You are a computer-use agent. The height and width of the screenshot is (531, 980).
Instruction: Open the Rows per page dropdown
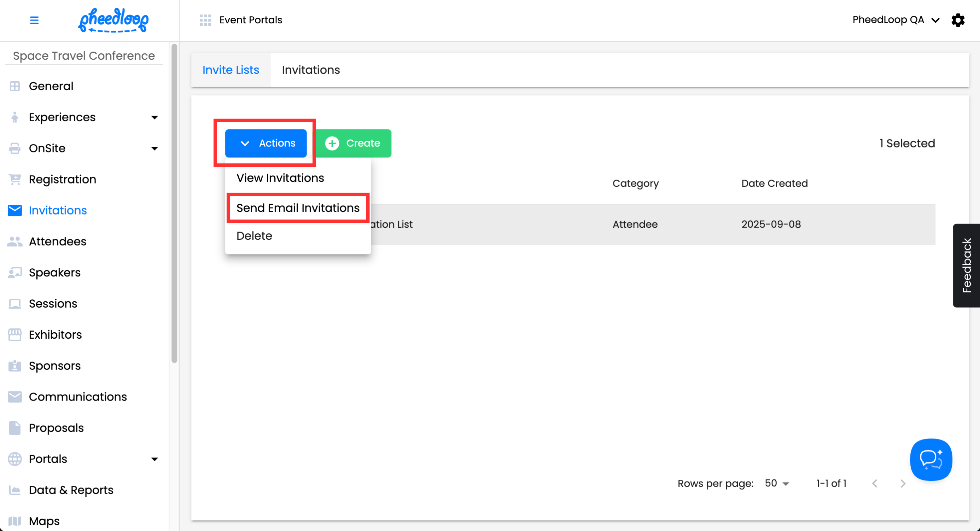point(777,483)
